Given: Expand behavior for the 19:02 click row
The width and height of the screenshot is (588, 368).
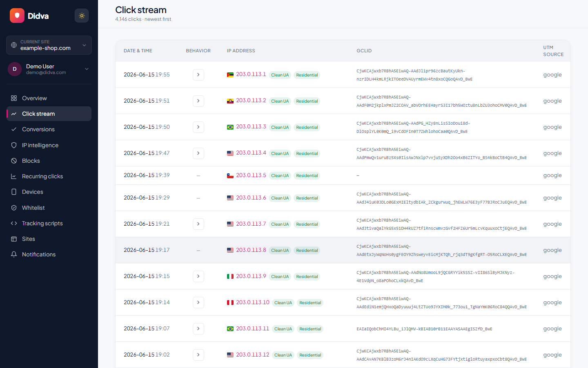Looking at the screenshot, I should (x=198, y=355).
